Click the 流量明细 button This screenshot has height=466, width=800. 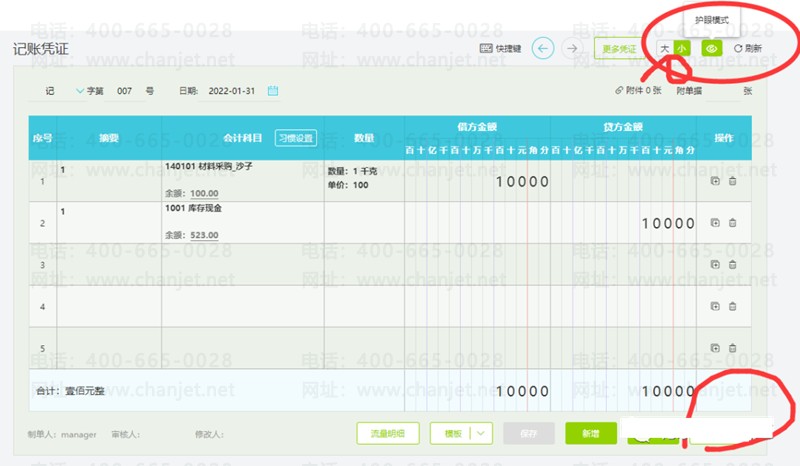coord(388,434)
